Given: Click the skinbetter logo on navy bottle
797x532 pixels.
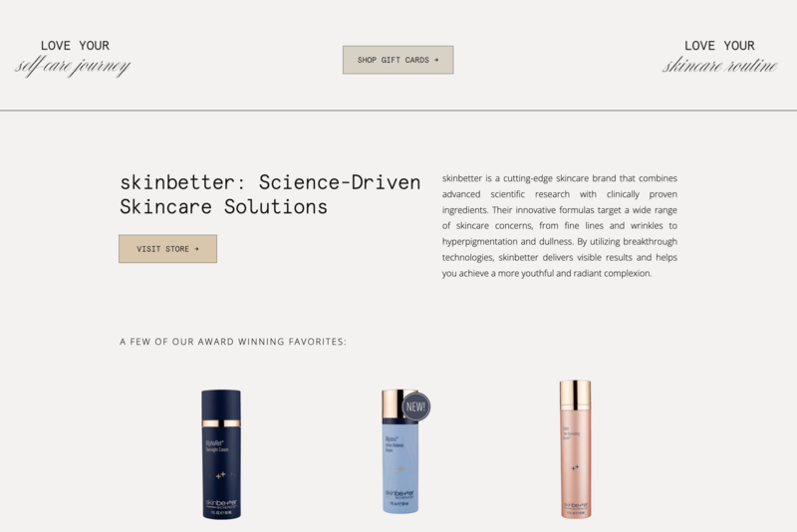Looking at the screenshot, I should (x=221, y=503).
